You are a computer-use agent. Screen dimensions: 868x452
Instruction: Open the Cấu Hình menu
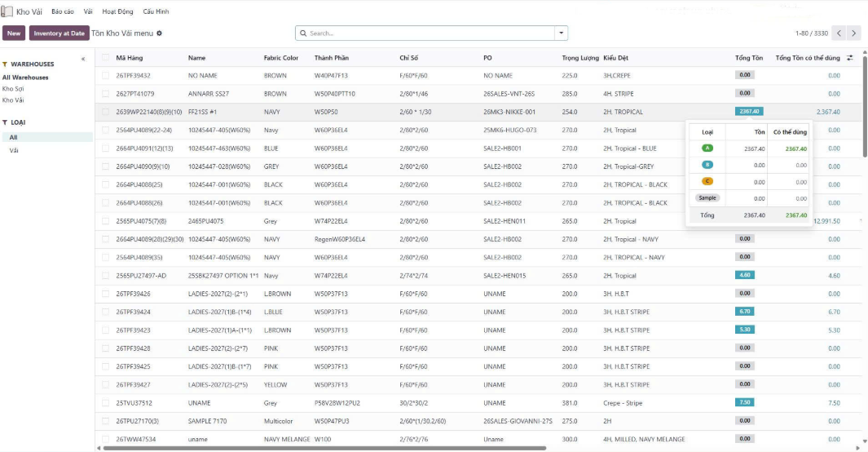click(156, 12)
